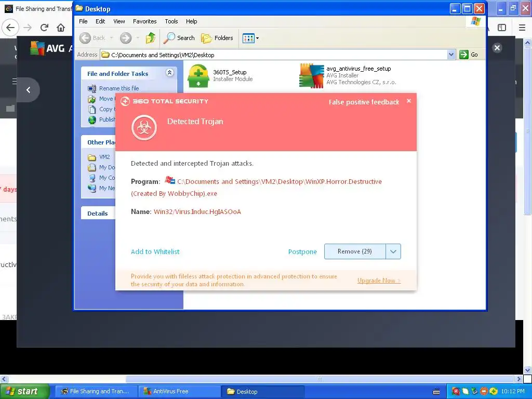Click the My Network Places icon
532x399 pixels.
(92, 188)
